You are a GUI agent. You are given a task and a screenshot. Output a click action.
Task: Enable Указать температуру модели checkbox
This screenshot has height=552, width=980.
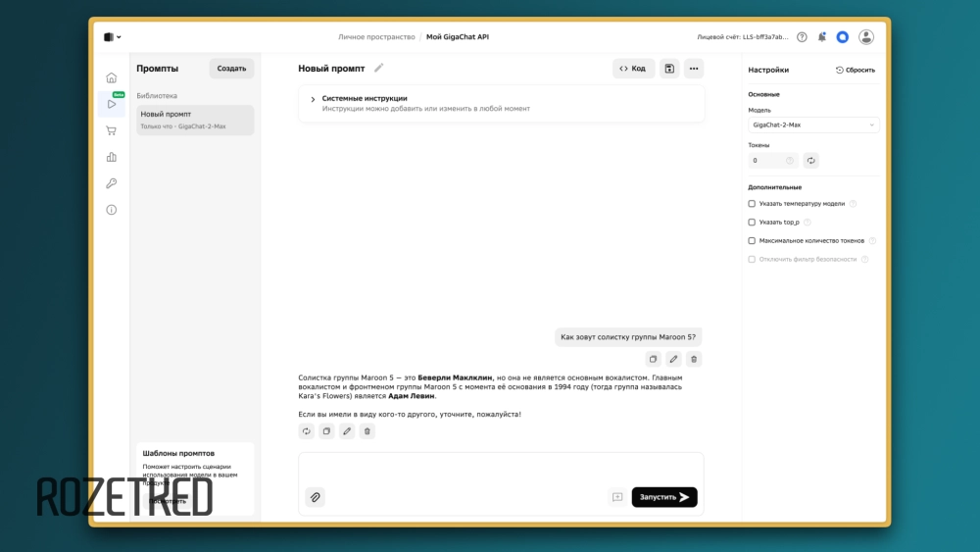pyautogui.click(x=752, y=204)
